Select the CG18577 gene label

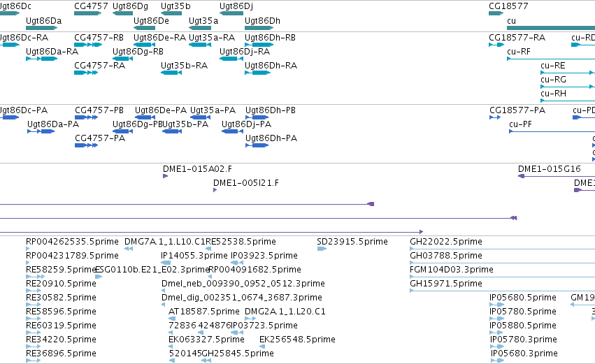point(508,6)
